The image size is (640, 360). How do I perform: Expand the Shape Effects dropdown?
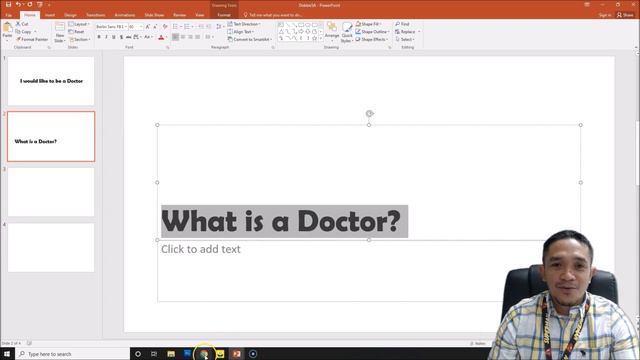tap(372, 40)
